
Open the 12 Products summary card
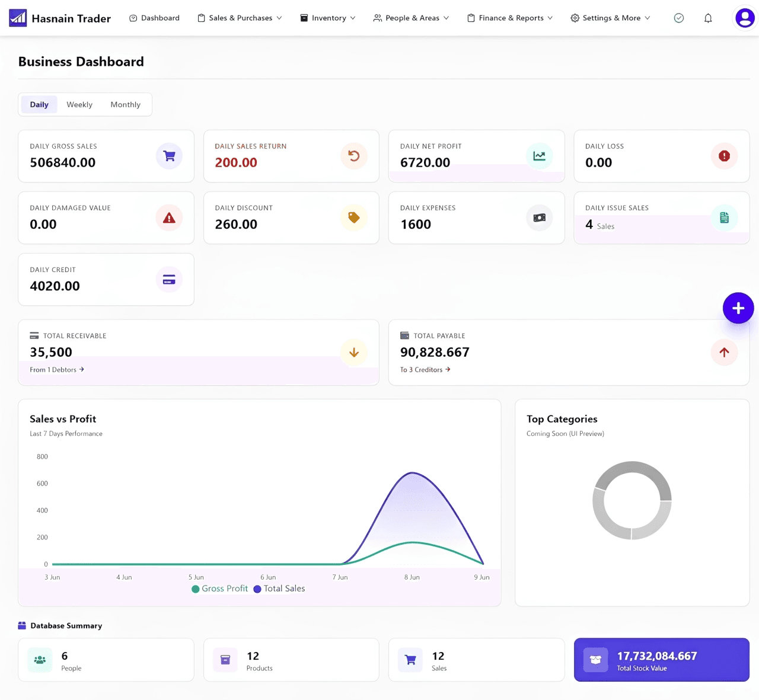coord(291,660)
